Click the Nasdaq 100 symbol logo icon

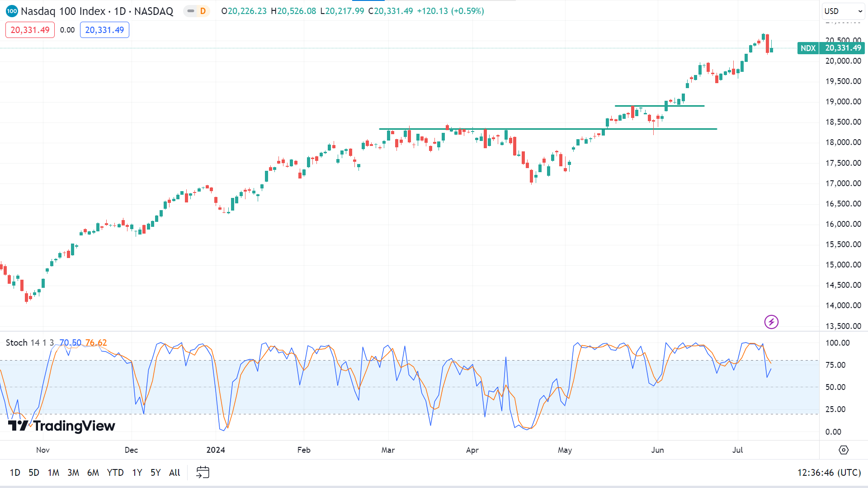12,11
